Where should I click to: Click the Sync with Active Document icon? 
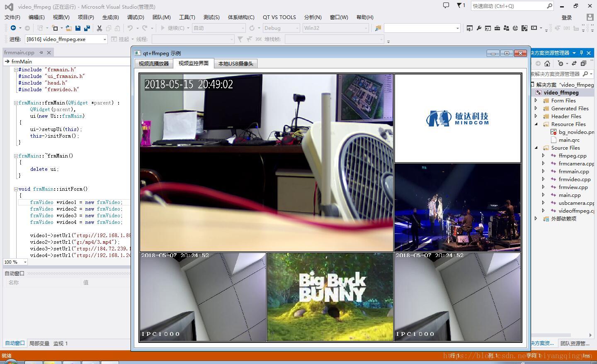coord(574,63)
